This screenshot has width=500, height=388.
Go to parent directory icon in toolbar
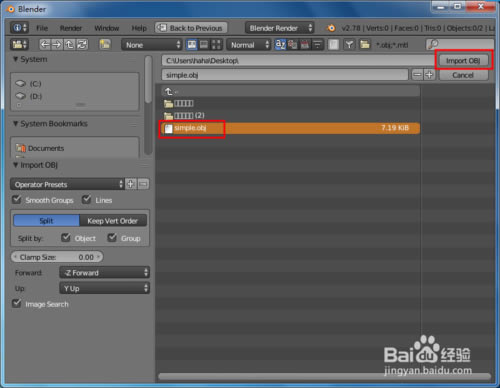pyautogui.click(x=69, y=44)
